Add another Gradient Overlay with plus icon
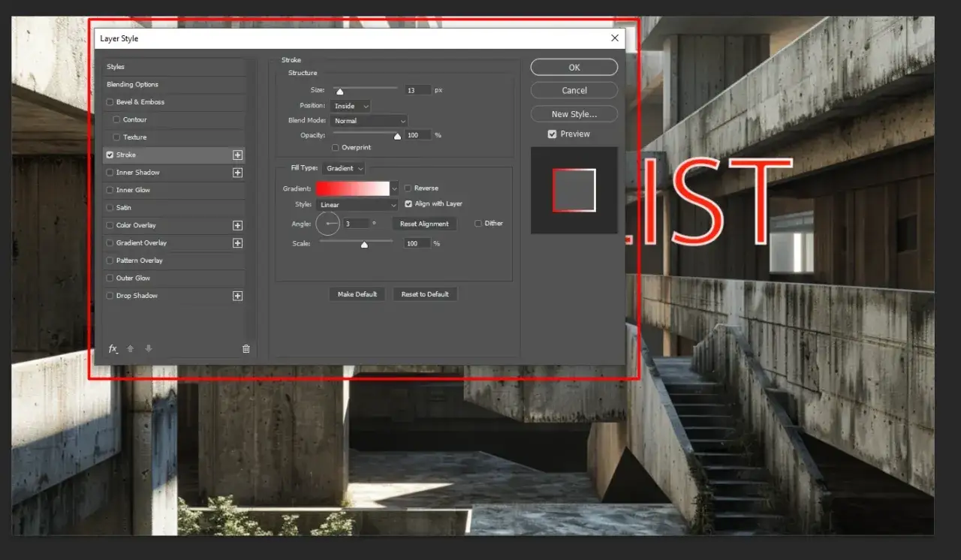The height and width of the screenshot is (560, 961). (237, 243)
